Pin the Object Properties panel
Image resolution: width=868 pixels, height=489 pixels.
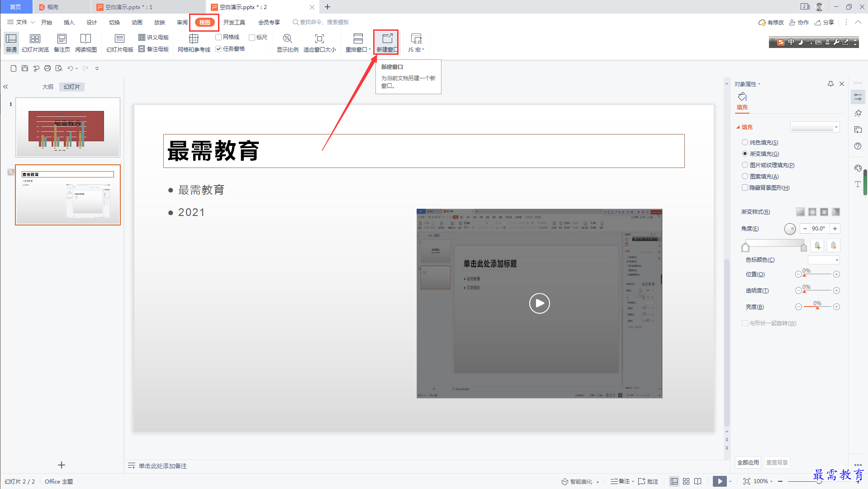click(x=830, y=84)
